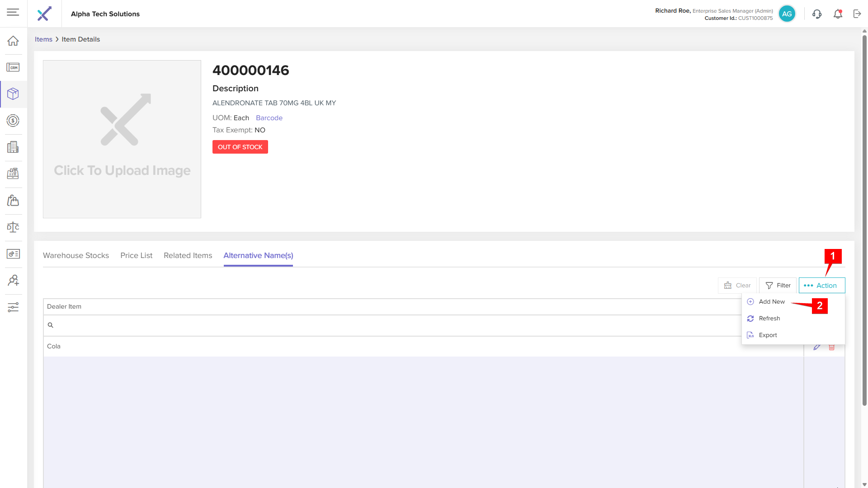Navigate to Items breadcrumb
The height and width of the screenshot is (488, 868).
43,39
